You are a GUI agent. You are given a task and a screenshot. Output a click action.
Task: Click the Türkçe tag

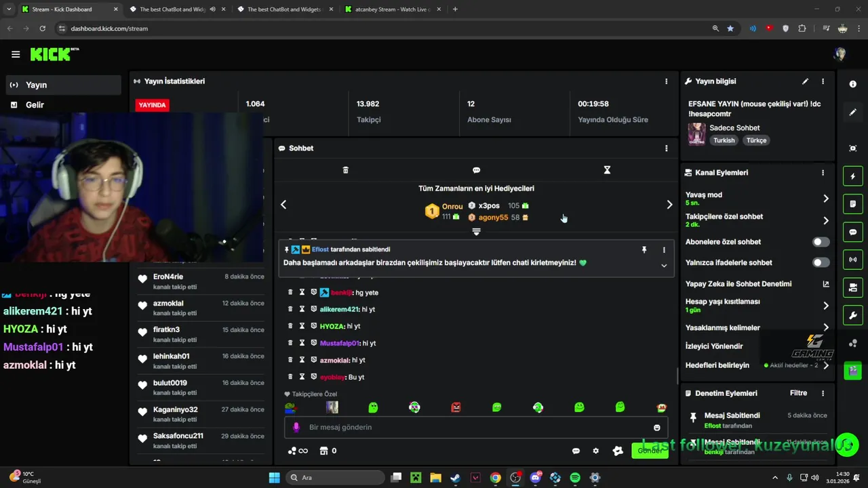(x=756, y=140)
